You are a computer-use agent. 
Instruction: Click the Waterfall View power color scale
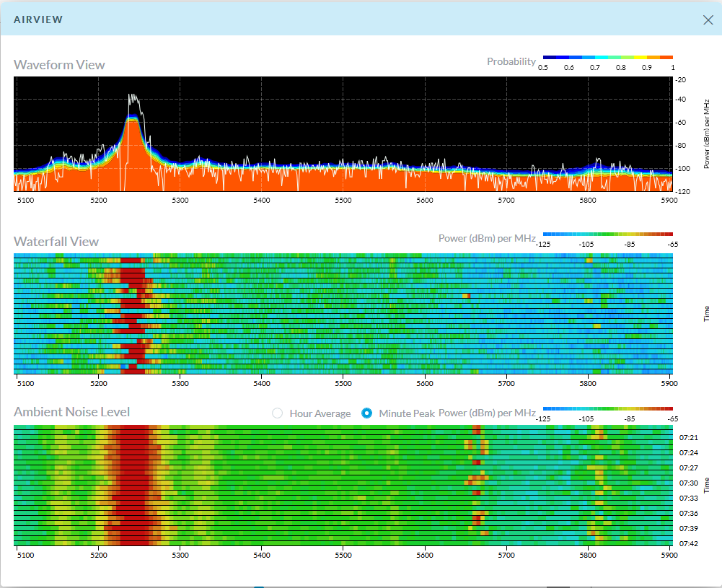point(608,234)
